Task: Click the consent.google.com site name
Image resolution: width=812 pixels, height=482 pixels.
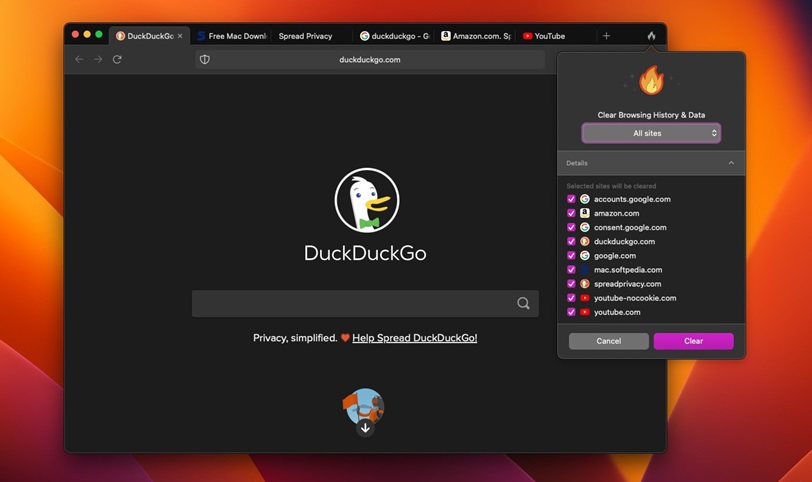Action: point(630,227)
